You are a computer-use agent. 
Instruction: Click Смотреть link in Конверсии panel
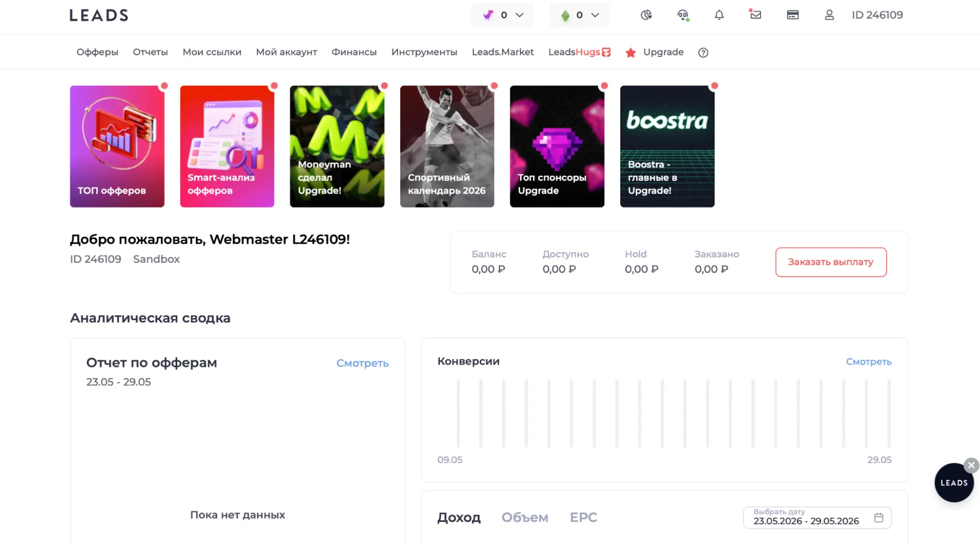pos(868,362)
